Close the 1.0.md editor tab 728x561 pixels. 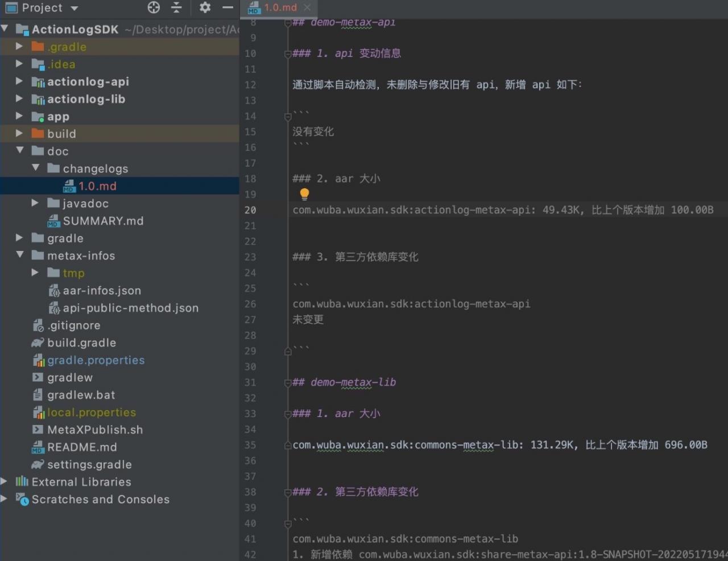point(307,7)
